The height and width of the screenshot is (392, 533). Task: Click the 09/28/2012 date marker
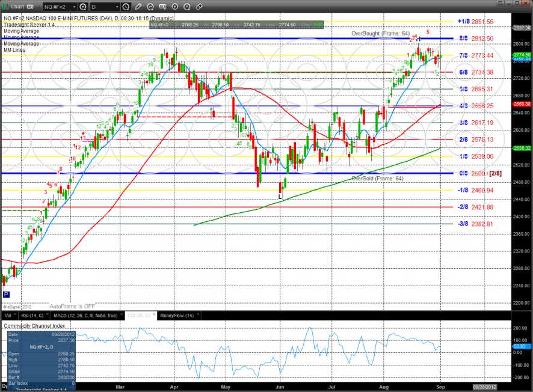coord(485,387)
